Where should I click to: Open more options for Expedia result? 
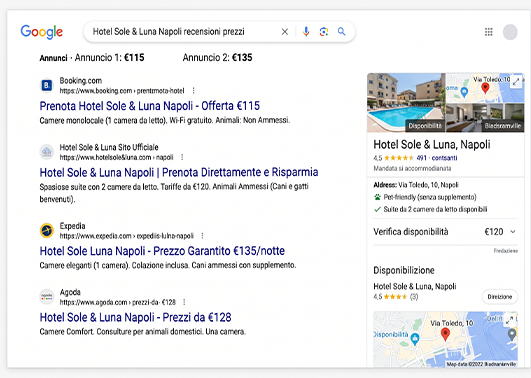point(202,236)
